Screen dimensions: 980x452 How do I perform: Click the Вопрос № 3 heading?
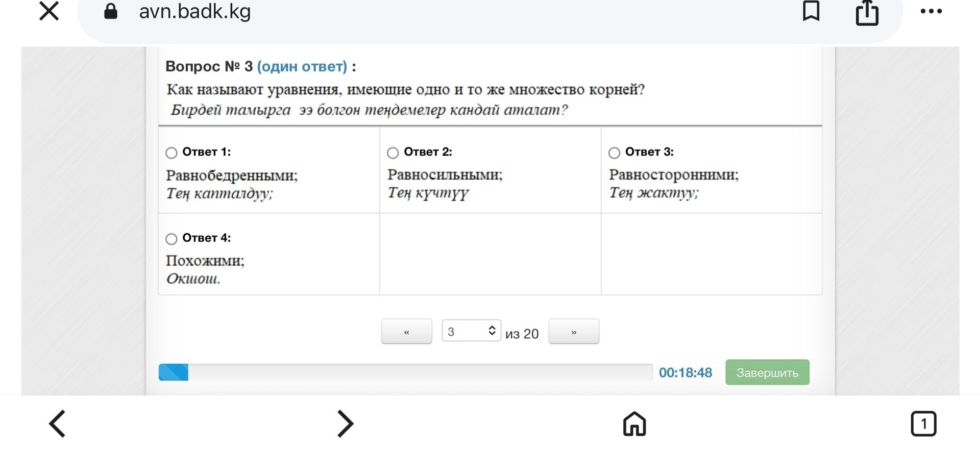coord(209,66)
